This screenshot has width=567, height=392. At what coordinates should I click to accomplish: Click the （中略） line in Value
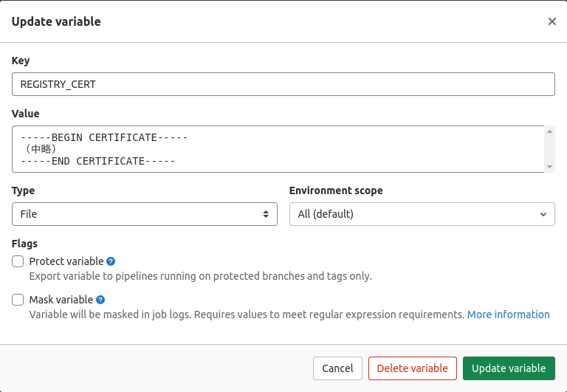point(40,149)
